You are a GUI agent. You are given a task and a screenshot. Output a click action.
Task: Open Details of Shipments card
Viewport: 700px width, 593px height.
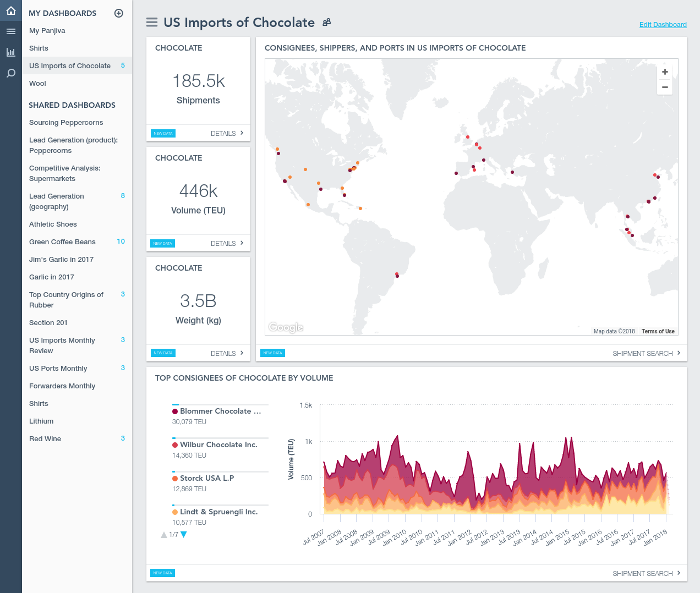(x=227, y=133)
